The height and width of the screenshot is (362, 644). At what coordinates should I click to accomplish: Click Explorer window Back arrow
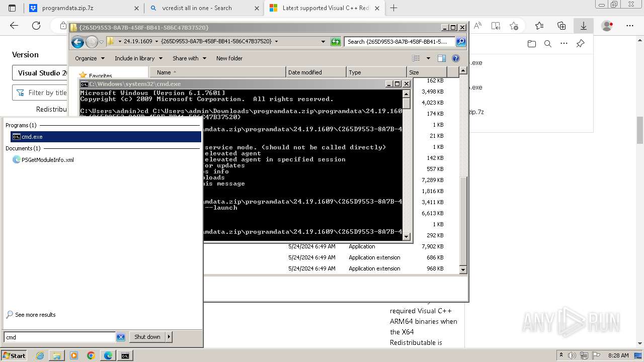point(77,42)
